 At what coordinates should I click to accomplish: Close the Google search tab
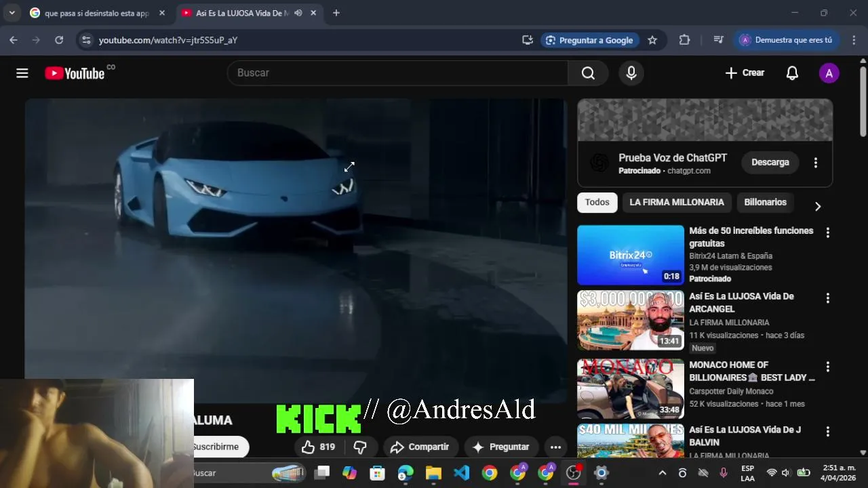(162, 13)
